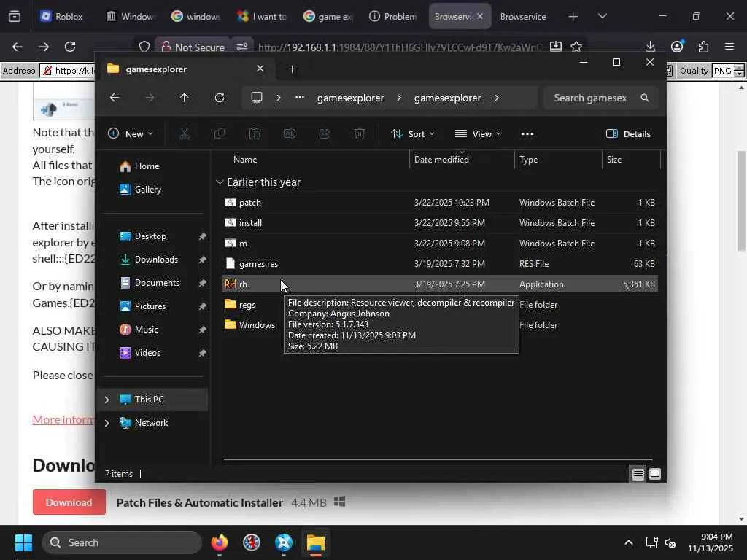747x560 pixels.
Task: Add a new Explorer tab
Action: (292, 69)
